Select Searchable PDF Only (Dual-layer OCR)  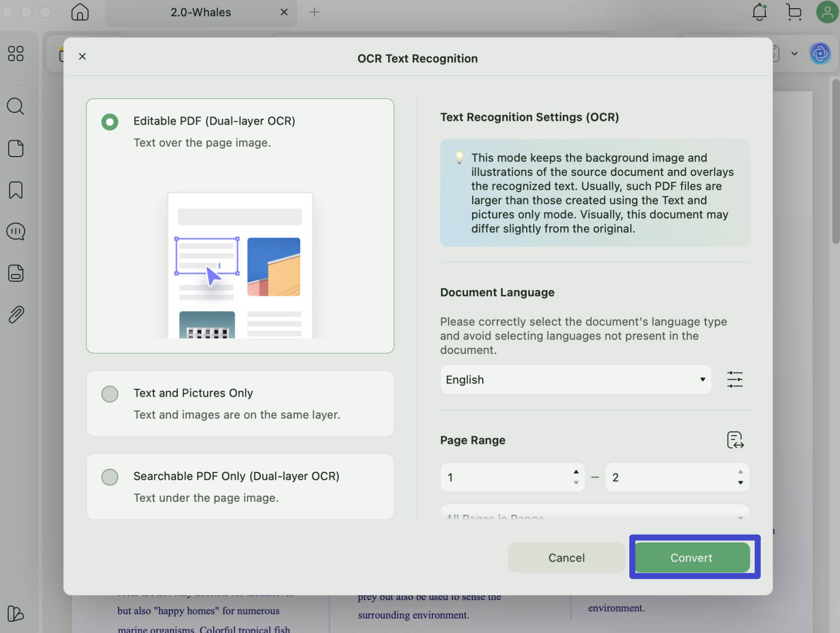(x=110, y=477)
